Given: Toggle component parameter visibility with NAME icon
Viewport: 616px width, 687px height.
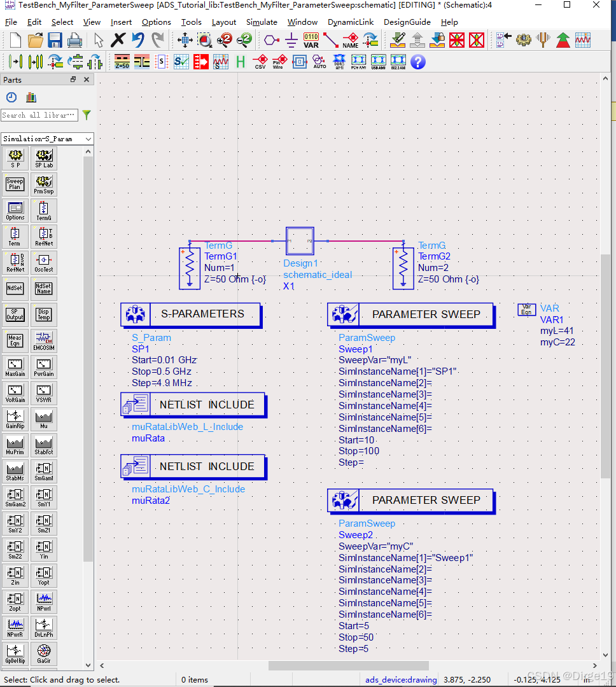Looking at the screenshot, I should 350,39.
